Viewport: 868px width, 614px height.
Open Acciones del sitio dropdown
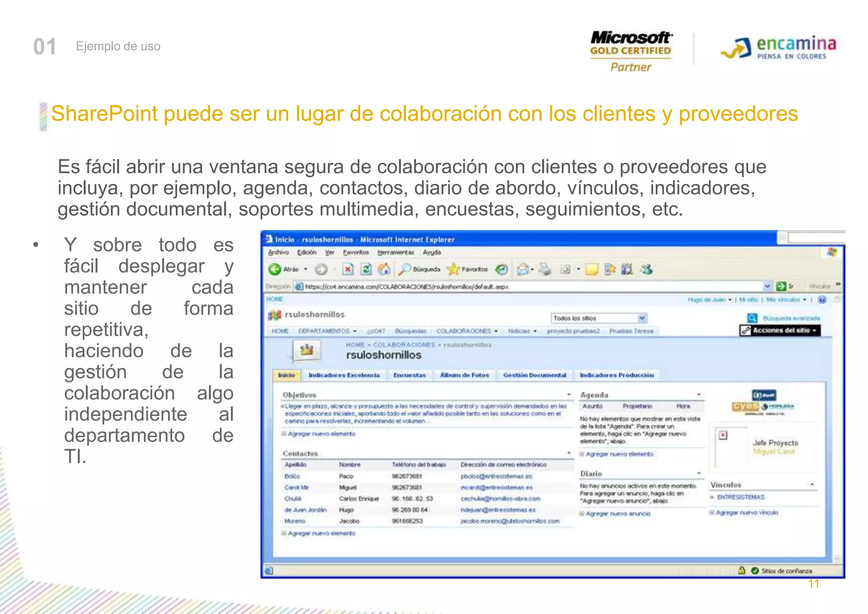pyautogui.click(x=780, y=330)
